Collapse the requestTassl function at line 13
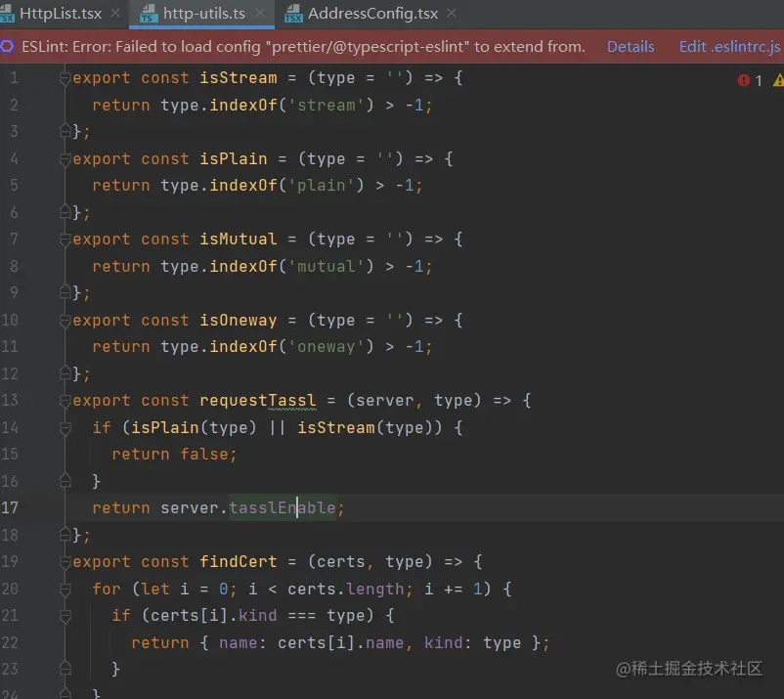 pos(65,401)
